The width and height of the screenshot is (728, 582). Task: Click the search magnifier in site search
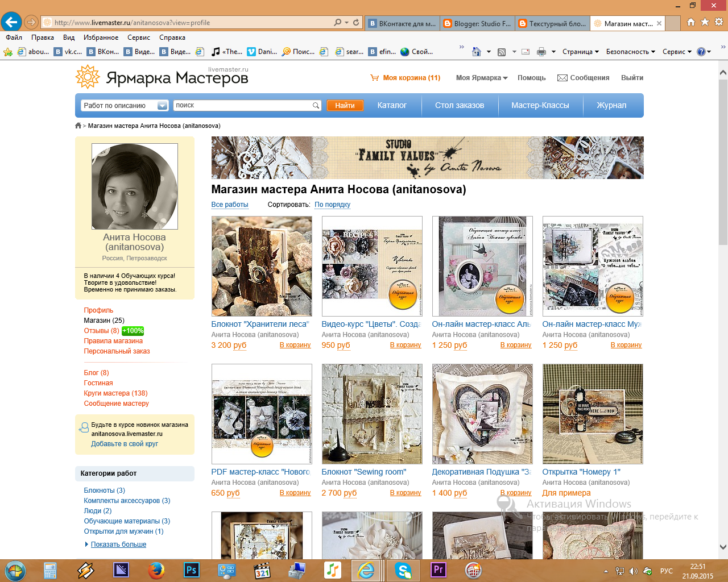[x=316, y=106]
